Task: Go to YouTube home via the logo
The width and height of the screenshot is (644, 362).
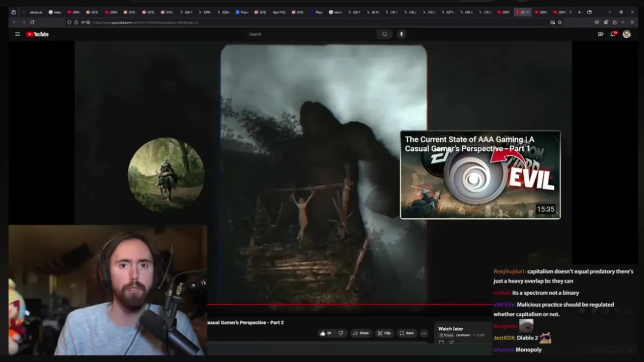Action: 38,34
